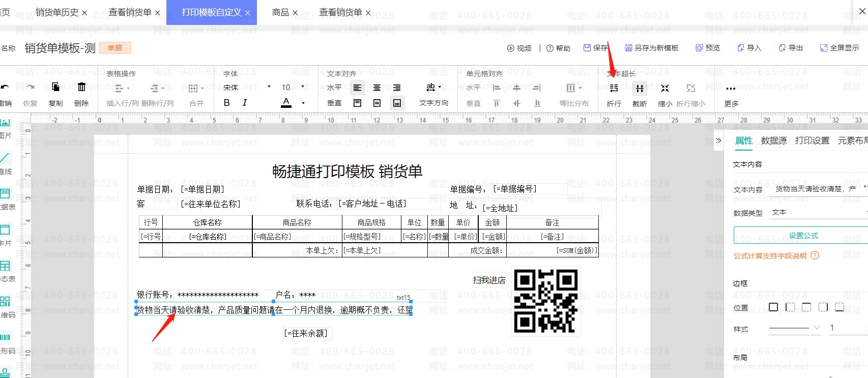Viewport: 868px width, 378px height.
Task: Click the 另存为新模板 button
Action: coord(652,48)
